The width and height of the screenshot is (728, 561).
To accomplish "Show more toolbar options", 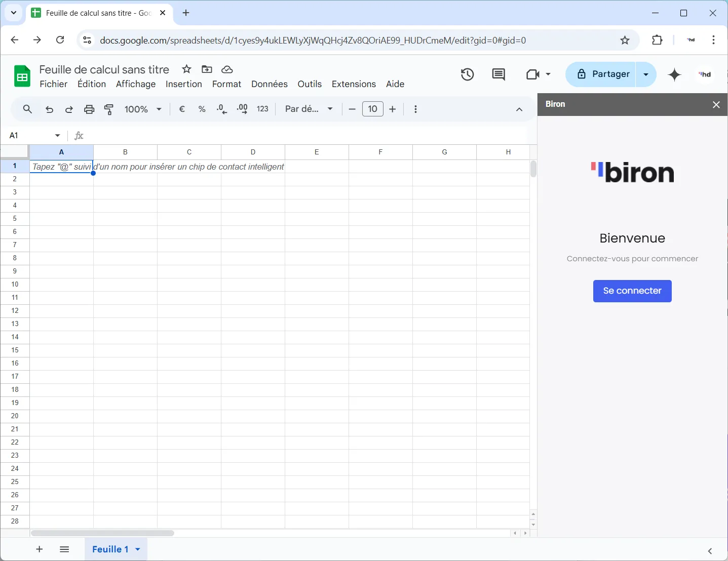I will point(415,109).
